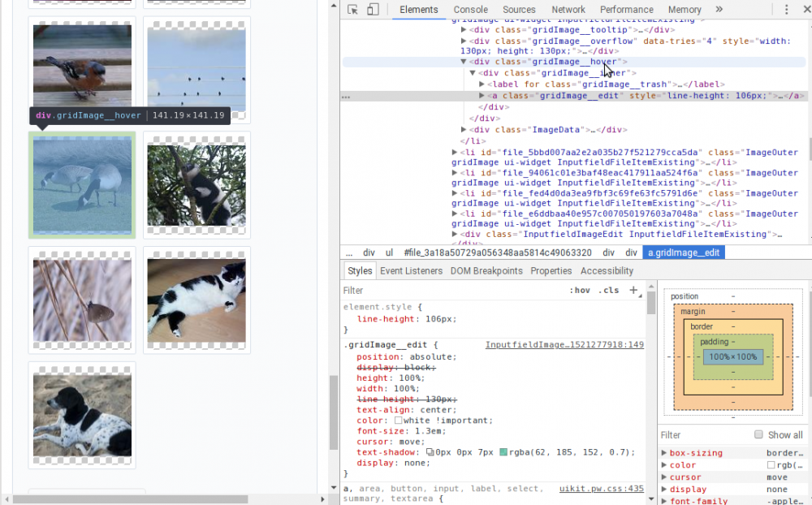Enable the Show all checkbox
812x505 pixels.
click(x=758, y=435)
